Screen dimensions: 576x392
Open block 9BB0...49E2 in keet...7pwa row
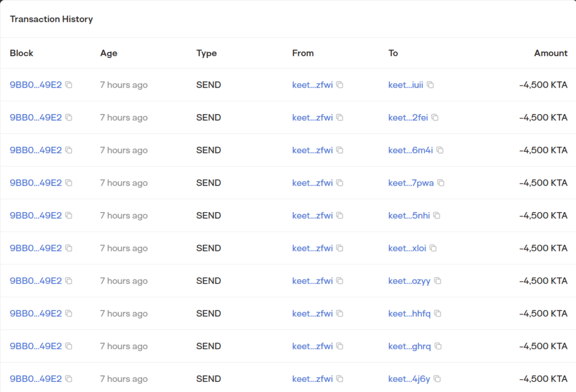click(x=35, y=183)
